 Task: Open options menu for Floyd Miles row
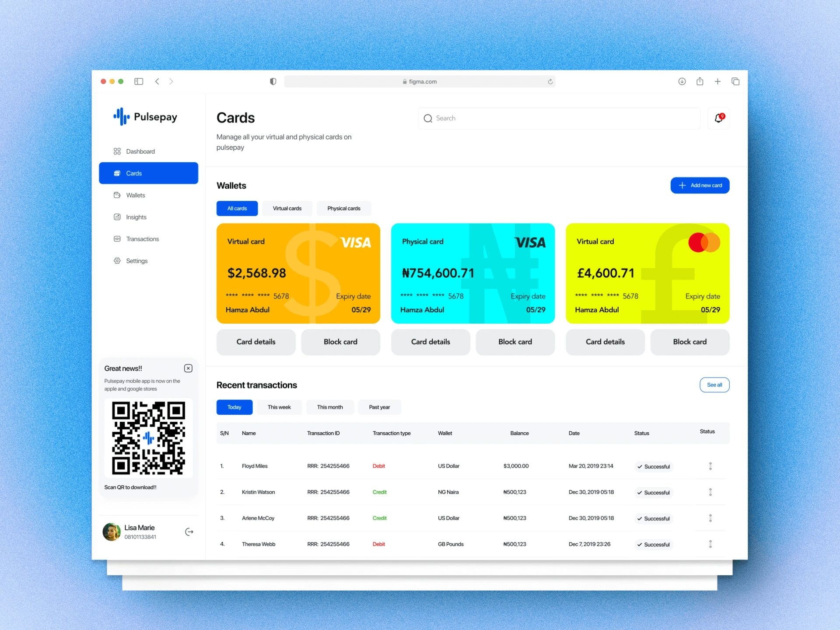710,466
